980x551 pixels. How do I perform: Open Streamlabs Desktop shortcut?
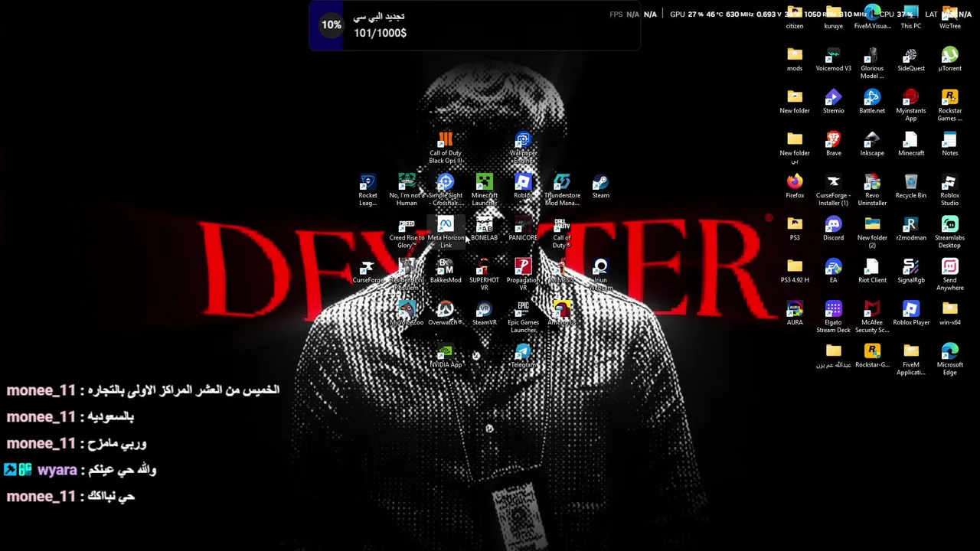950,233
